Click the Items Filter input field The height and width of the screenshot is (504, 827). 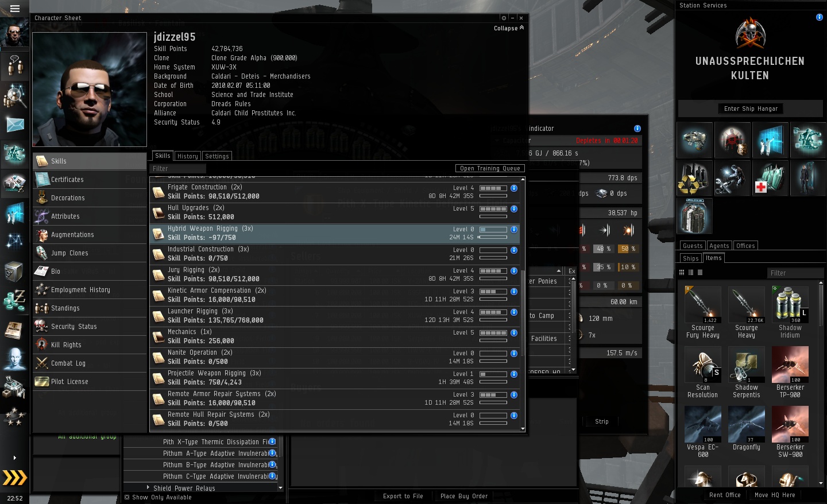coord(795,273)
